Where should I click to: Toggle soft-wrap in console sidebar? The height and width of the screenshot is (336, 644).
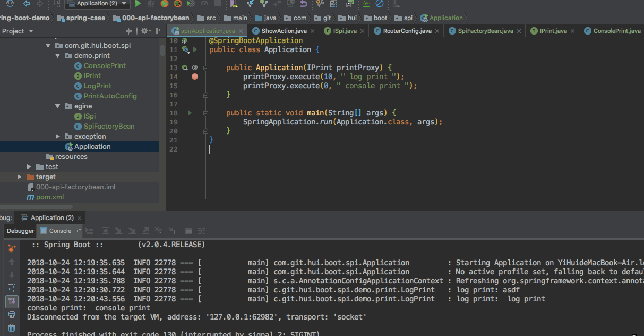point(12,288)
